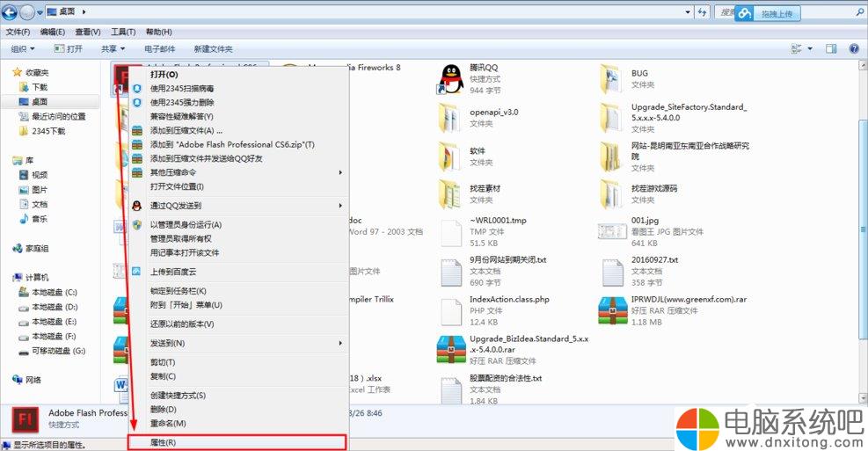Image resolution: width=868 pixels, height=451 pixels.
Task: Select the 9月份网站到期关闭.txt file icon
Action: pos(451,273)
